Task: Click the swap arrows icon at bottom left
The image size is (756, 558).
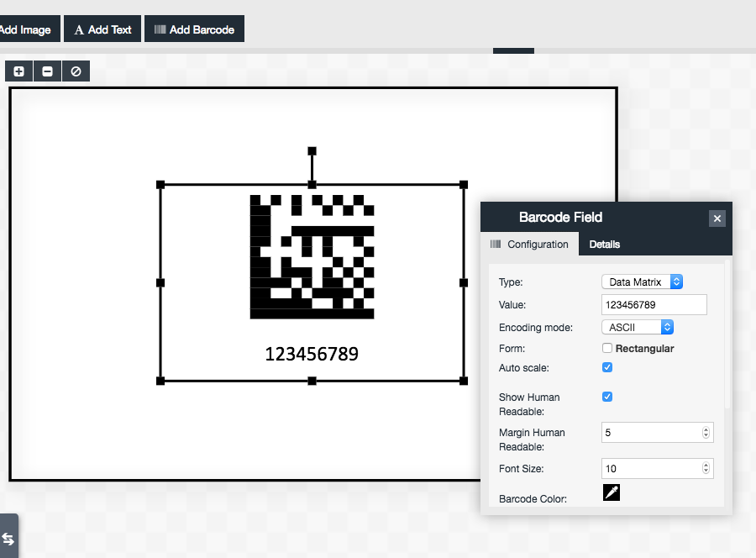Action: click(x=8, y=538)
